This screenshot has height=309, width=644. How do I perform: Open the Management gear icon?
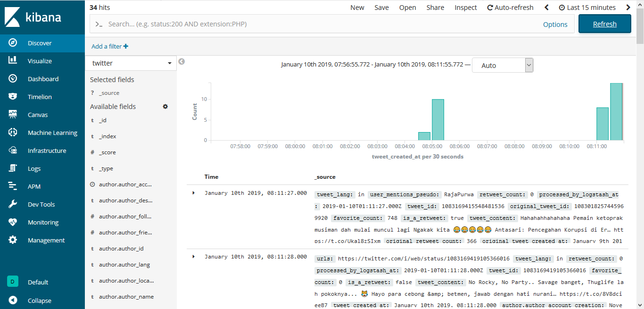pyautogui.click(x=13, y=240)
